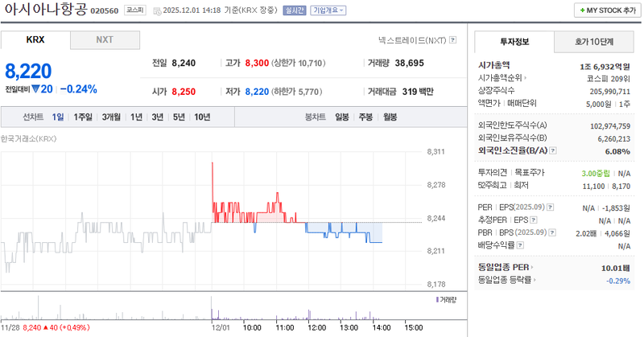The width and height of the screenshot is (644, 337).
Task: Click the 14:00 time axis label
Action: (381, 327)
